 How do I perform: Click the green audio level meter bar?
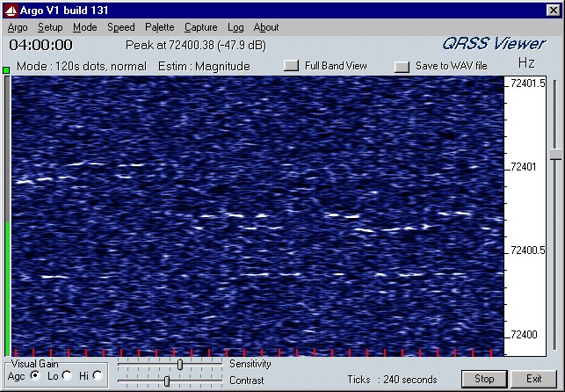(7, 289)
